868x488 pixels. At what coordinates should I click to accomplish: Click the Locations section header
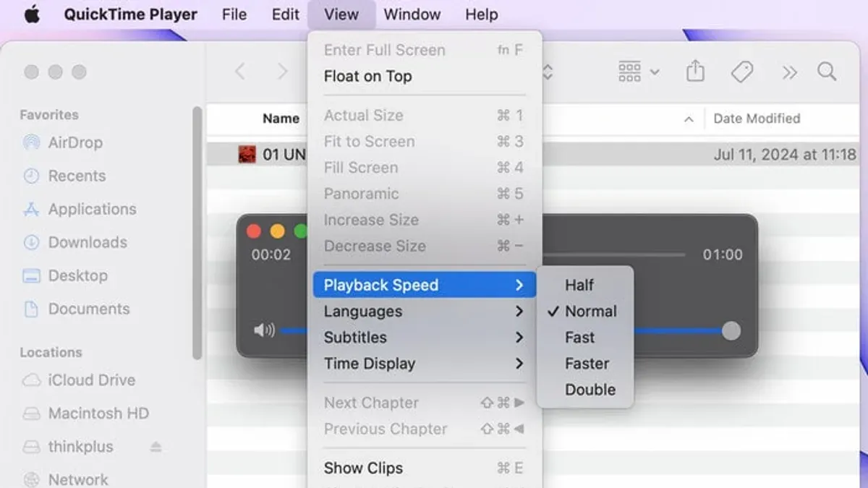coord(51,353)
